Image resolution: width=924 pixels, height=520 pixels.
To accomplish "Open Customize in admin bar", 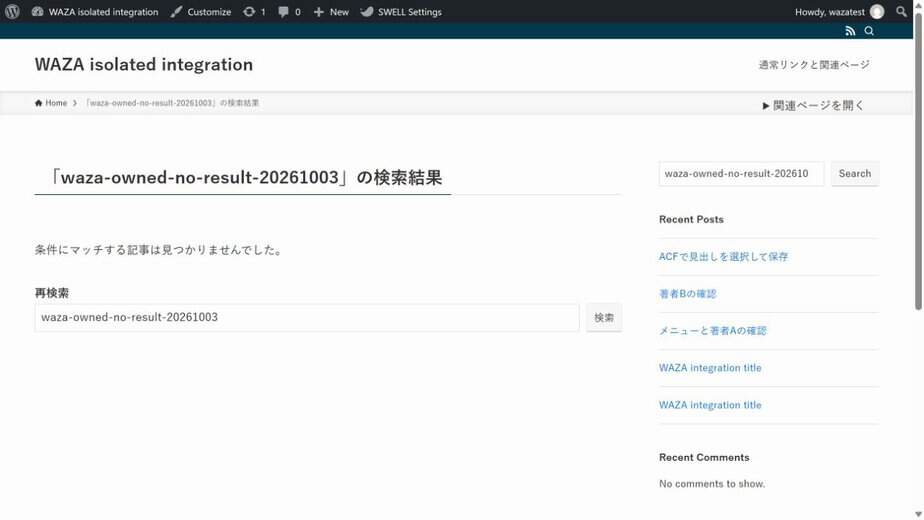I will tap(201, 12).
